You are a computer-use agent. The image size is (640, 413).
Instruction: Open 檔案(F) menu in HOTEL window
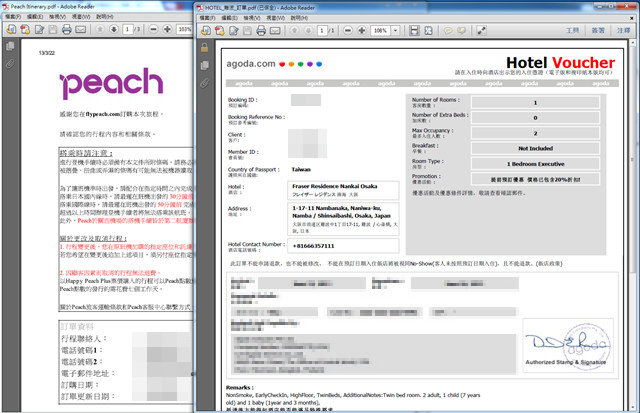coord(208,18)
